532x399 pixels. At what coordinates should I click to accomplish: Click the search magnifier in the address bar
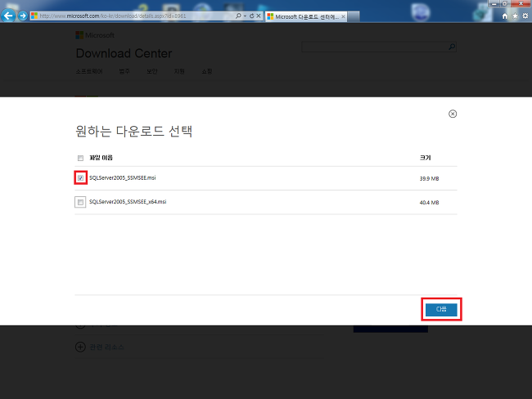238,16
